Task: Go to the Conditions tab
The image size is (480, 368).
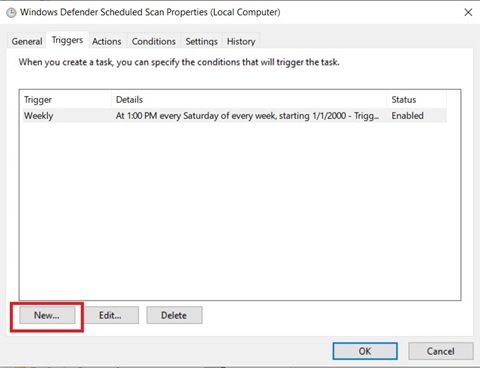Action: pos(154,41)
